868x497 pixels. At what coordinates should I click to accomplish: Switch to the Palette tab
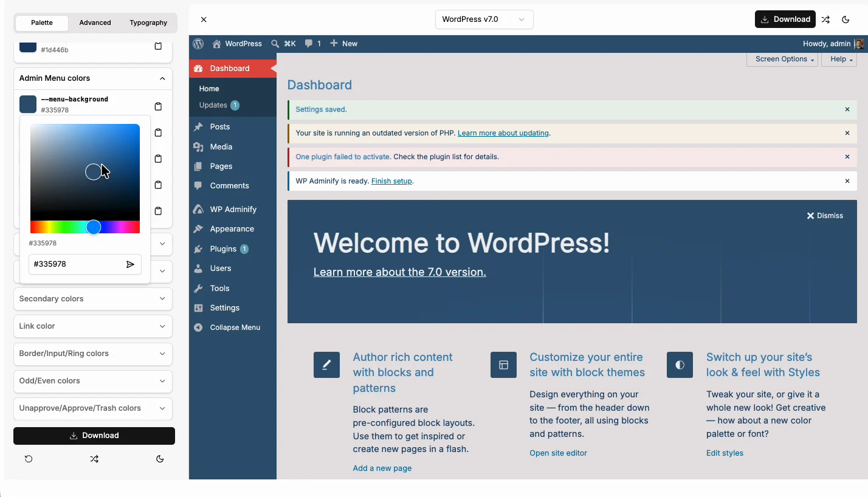(42, 22)
